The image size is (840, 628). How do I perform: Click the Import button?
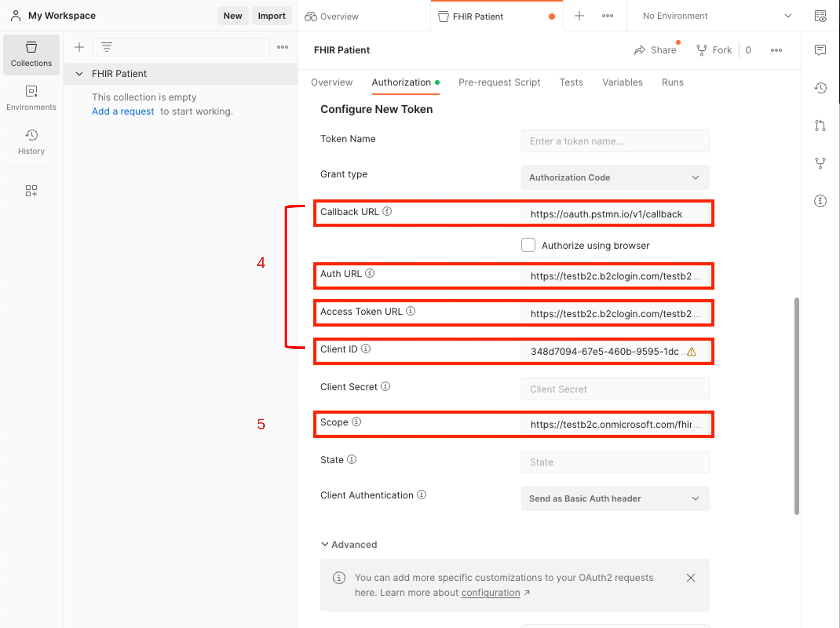coord(272,16)
